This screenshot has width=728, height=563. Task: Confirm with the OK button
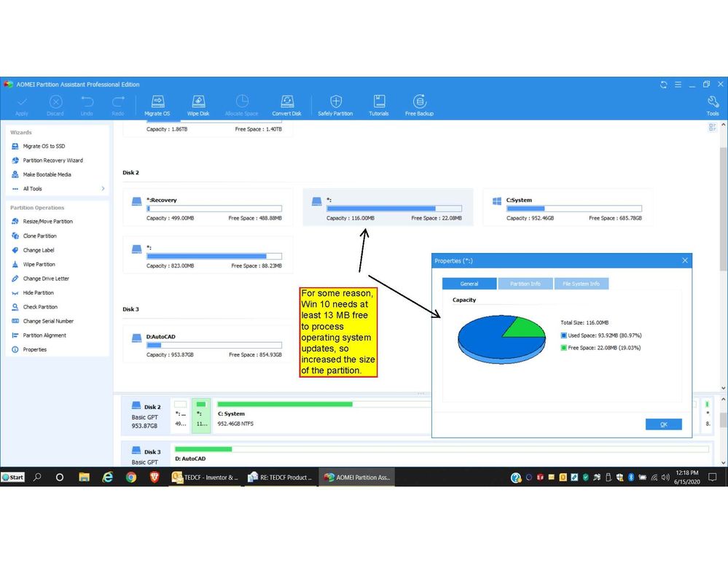[663, 424]
